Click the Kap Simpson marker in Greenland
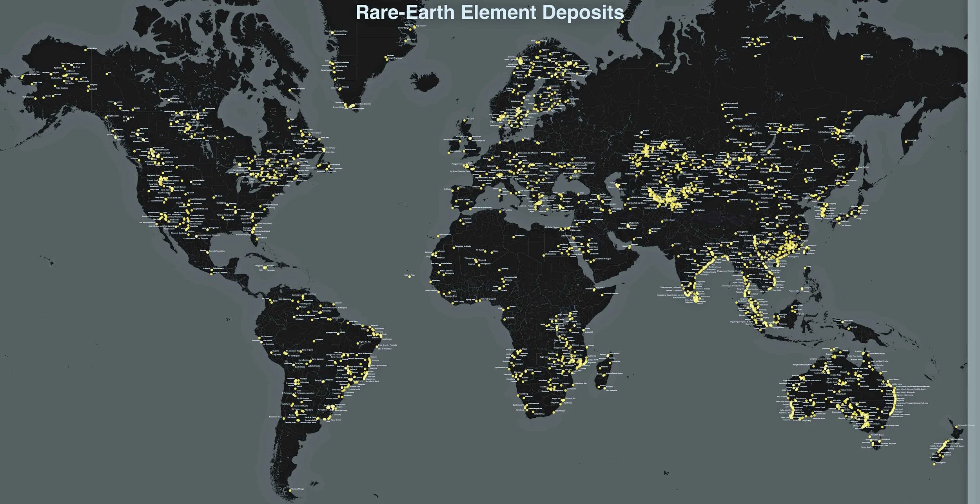980x504 pixels. [415, 27]
